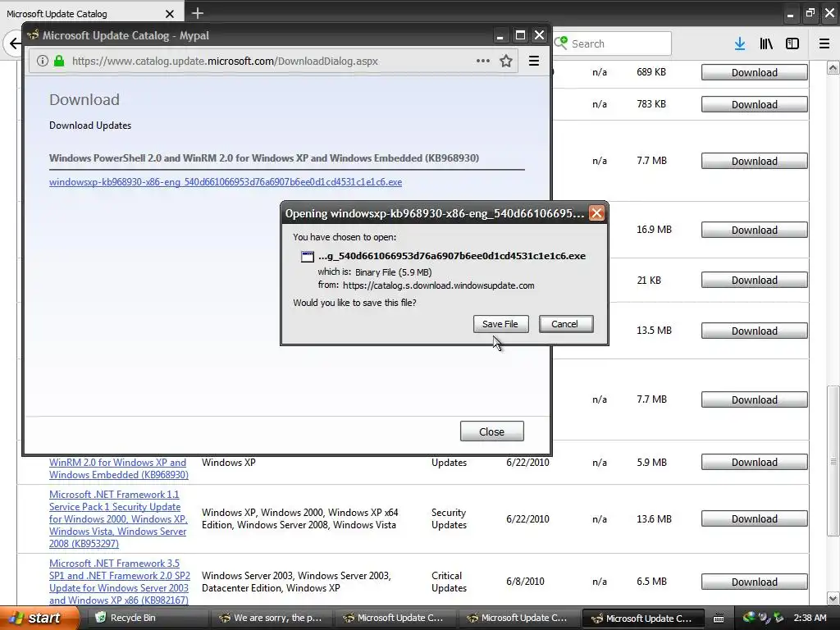The height and width of the screenshot is (630, 840).
Task: Open the hamburger menu in the popup window
Action: pos(533,61)
